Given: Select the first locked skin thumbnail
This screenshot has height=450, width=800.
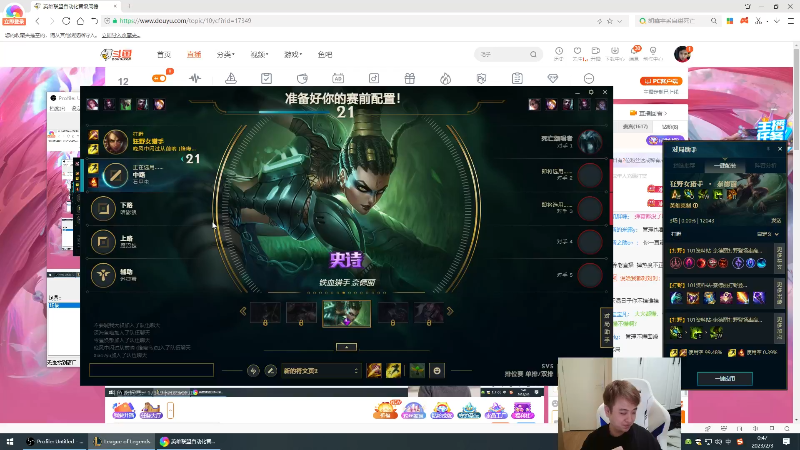Looking at the screenshot, I should 265,313.
